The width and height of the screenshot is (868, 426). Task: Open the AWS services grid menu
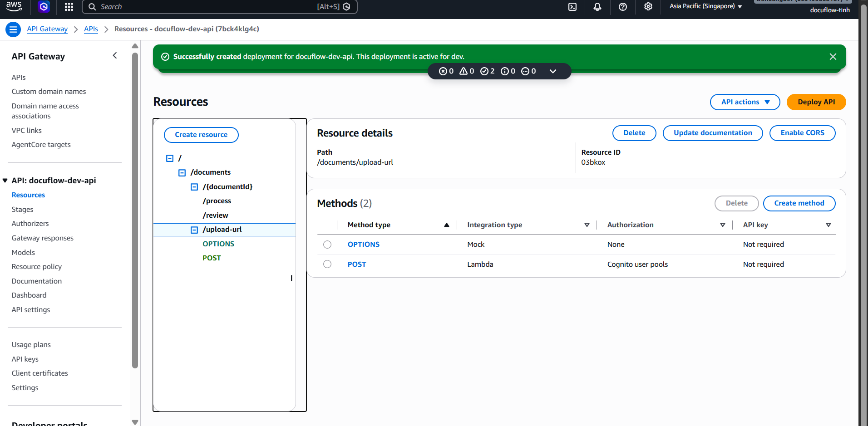[69, 6]
